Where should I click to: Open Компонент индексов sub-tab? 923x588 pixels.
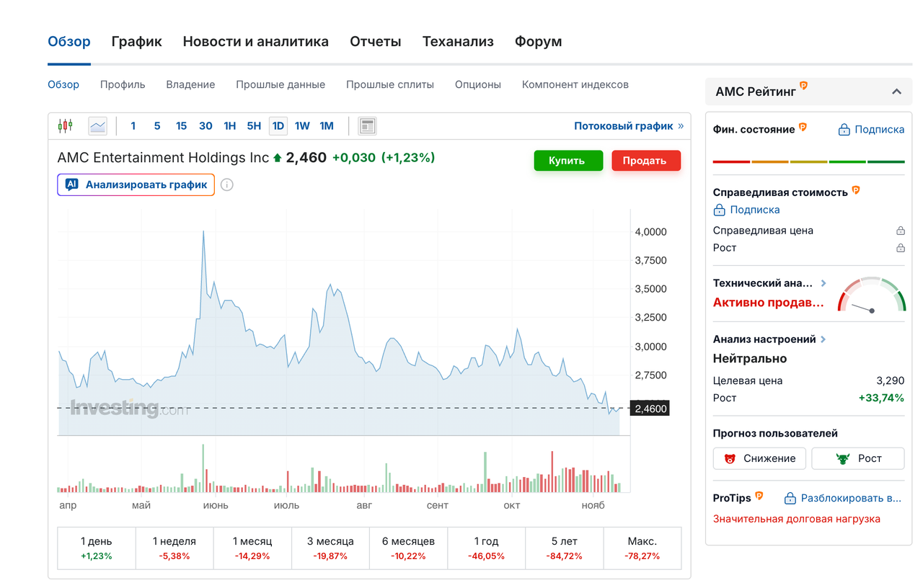tap(575, 84)
